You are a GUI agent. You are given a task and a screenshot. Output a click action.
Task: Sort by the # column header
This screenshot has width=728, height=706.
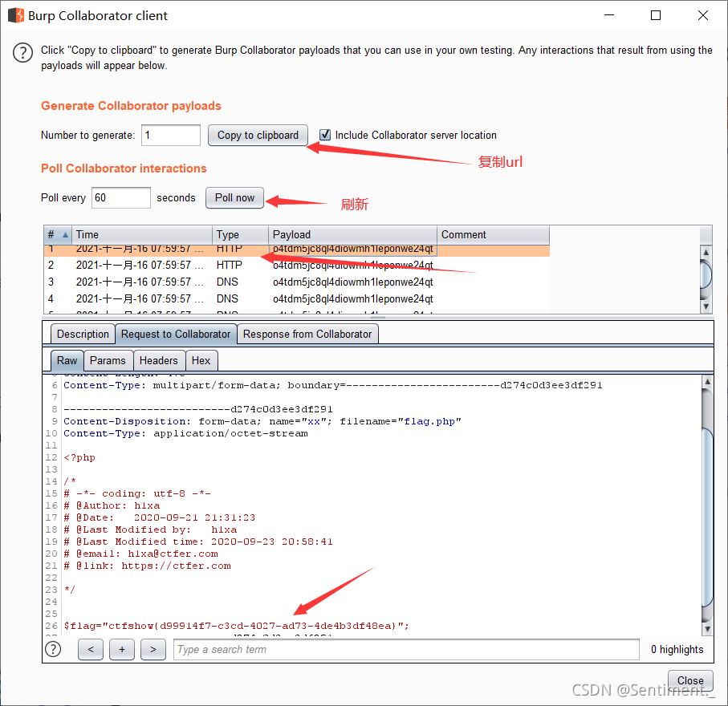point(58,235)
